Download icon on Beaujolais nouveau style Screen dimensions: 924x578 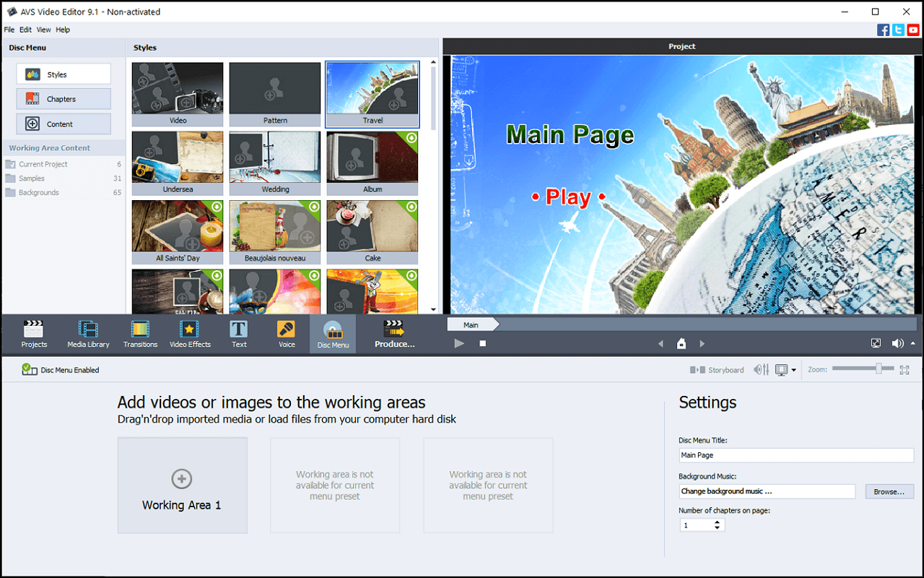point(314,207)
